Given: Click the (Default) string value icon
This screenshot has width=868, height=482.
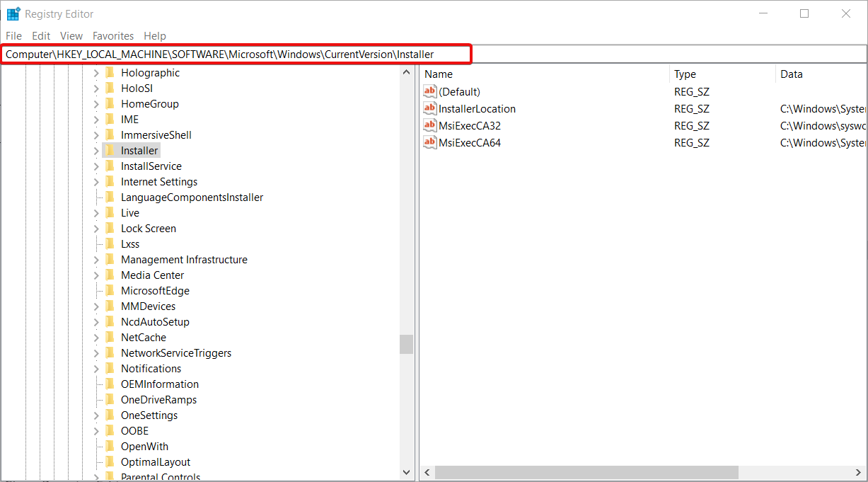Looking at the screenshot, I should coord(430,91).
